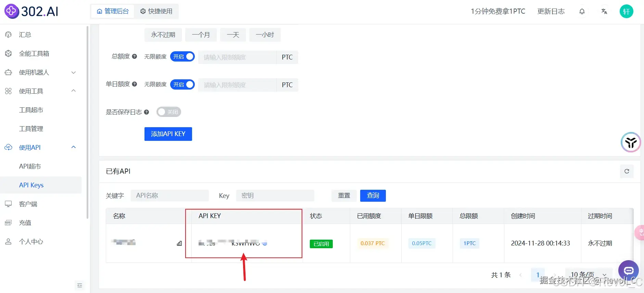
Task: Open the usage chart icon in API row
Action: (179, 243)
